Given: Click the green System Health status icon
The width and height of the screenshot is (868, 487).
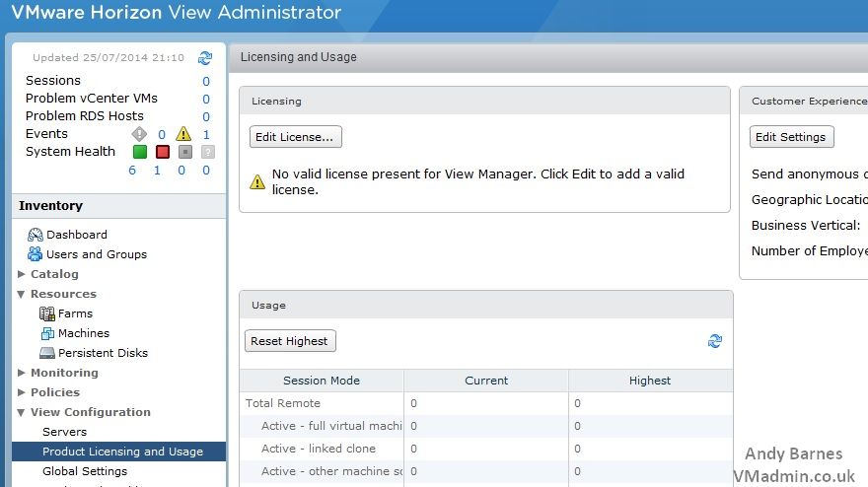Looking at the screenshot, I should 140,152.
